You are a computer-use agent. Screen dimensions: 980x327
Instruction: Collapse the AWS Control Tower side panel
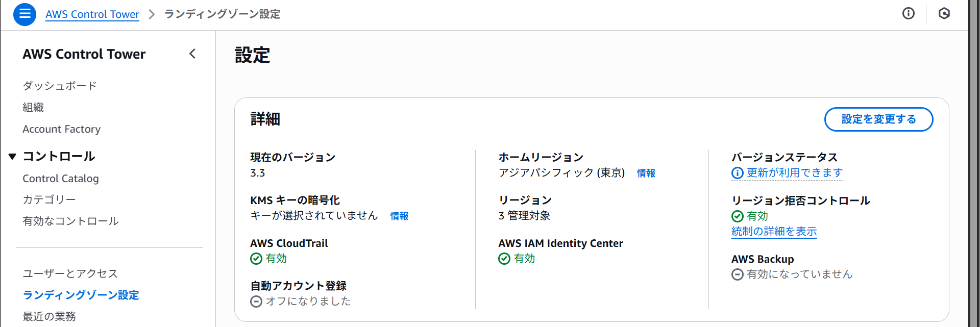pyautogui.click(x=192, y=54)
